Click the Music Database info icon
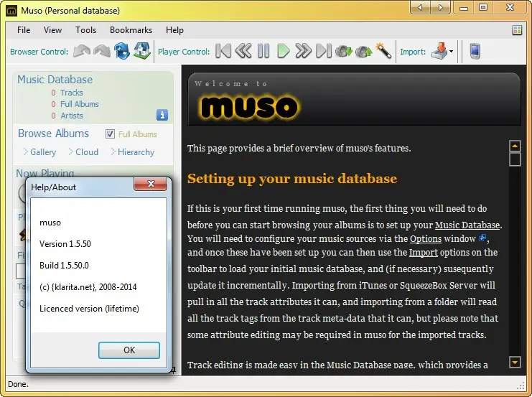This screenshot has width=532, height=397. click(x=162, y=115)
